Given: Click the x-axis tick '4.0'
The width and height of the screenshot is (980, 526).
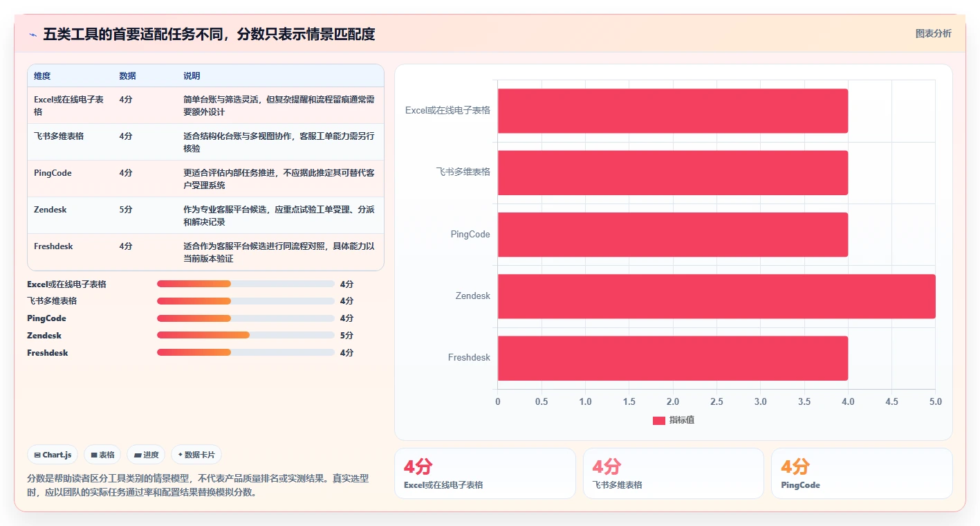Looking at the screenshot, I should 848,401.
